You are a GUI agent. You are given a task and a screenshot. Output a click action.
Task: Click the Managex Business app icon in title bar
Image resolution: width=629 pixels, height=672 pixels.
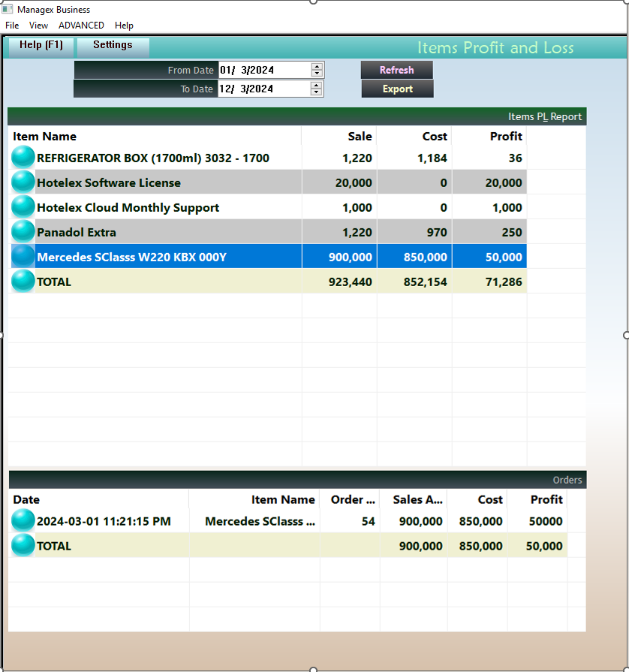click(8, 10)
